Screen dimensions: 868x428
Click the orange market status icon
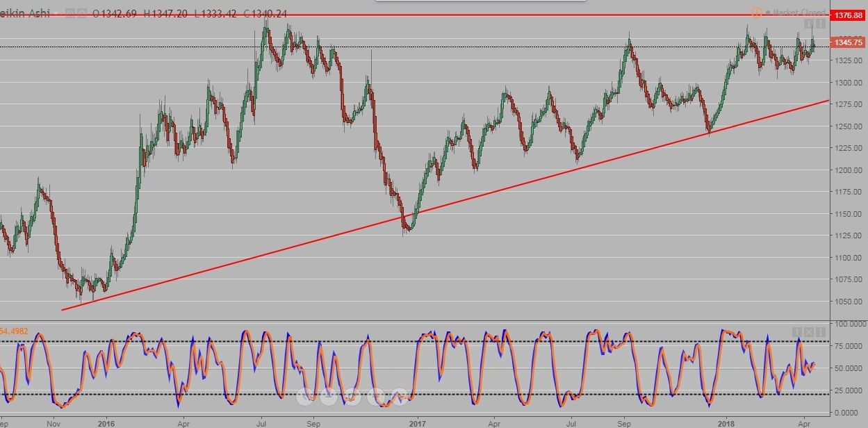coord(756,13)
